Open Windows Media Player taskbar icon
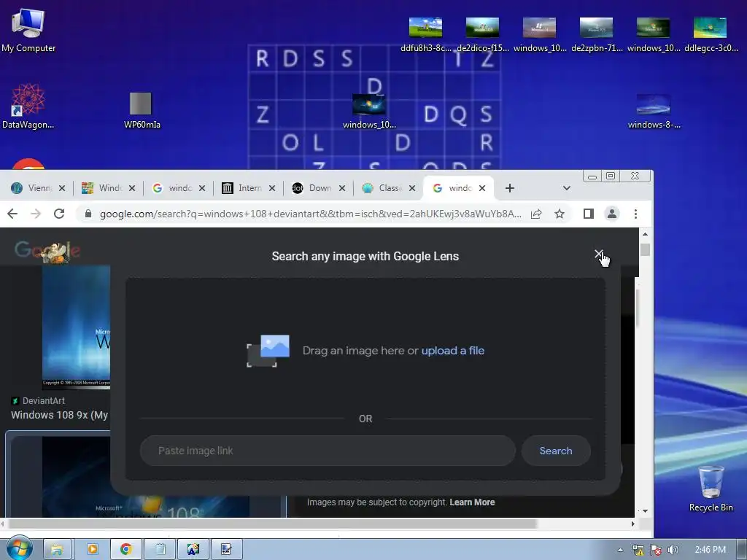The height and width of the screenshot is (560, 747). point(92,550)
